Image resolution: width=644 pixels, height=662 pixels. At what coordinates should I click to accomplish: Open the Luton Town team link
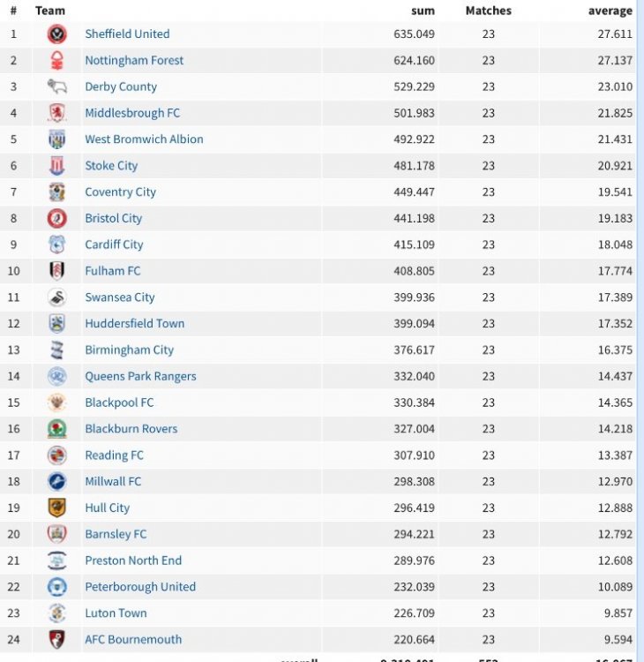click(x=116, y=613)
